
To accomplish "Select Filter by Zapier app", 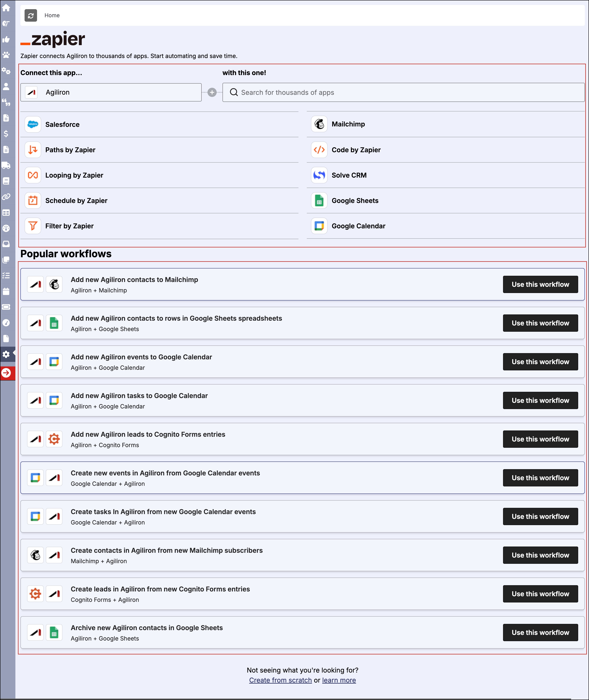I will click(70, 226).
